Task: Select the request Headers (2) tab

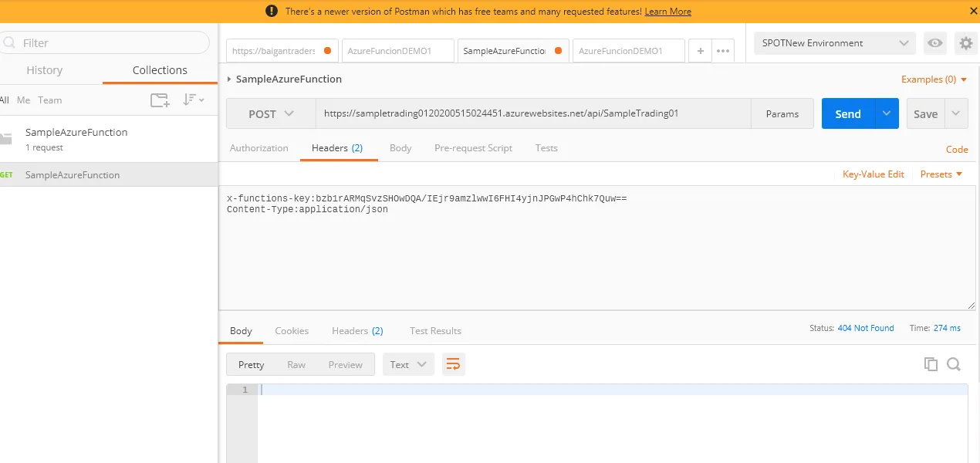Action: click(x=337, y=148)
